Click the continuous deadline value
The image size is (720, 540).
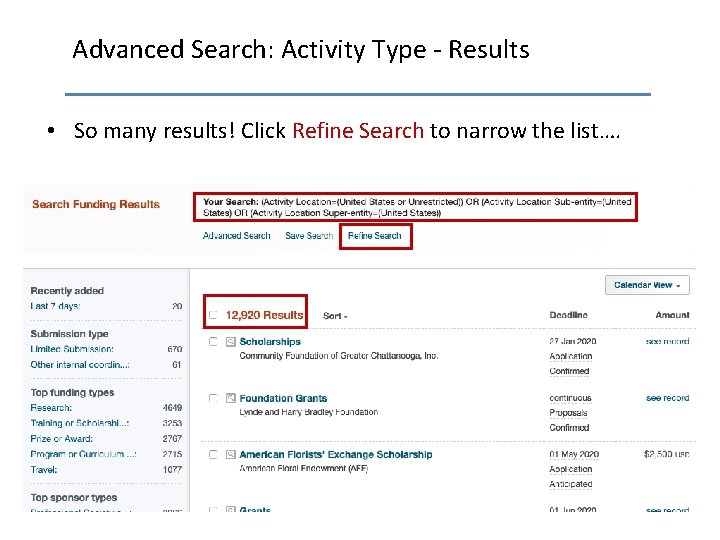click(570, 398)
